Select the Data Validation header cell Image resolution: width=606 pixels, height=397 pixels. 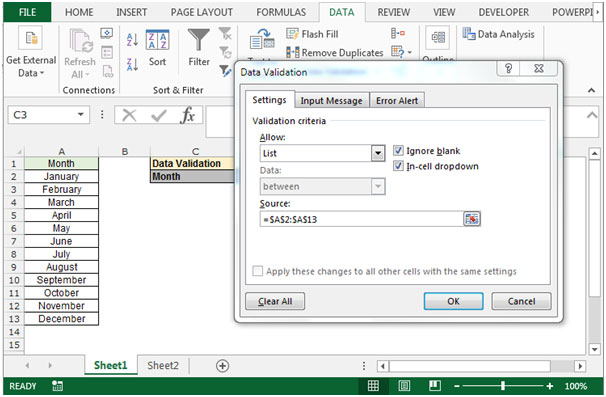(x=192, y=164)
